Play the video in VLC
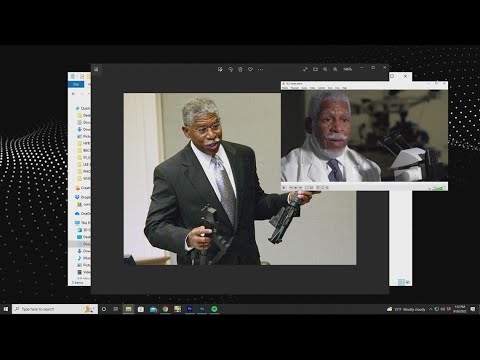The image size is (480, 360). (284, 188)
